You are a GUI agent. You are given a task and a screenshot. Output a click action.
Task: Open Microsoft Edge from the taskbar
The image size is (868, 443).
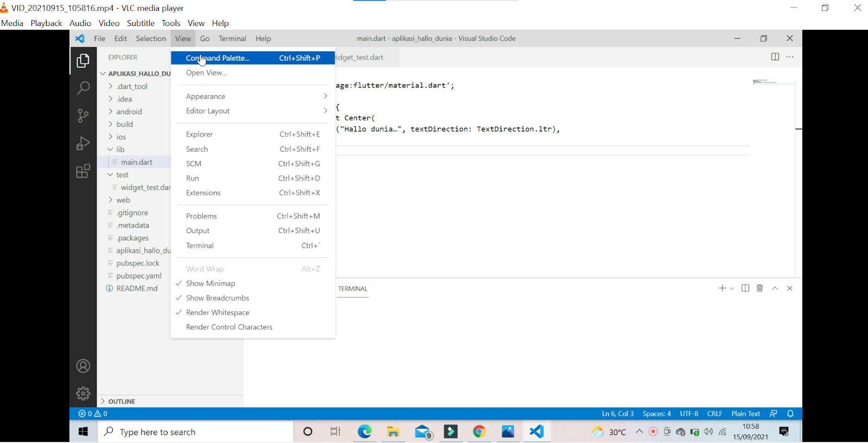(x=365, y=432)
